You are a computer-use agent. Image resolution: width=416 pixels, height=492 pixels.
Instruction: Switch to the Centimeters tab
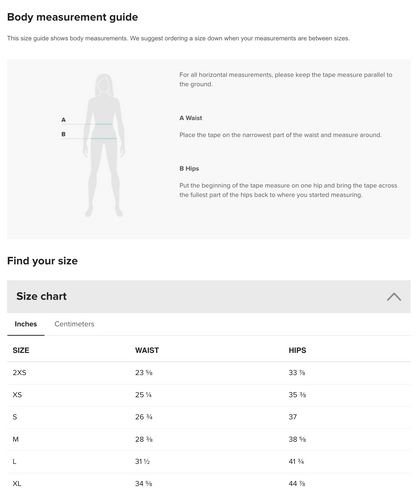[74, 324]
